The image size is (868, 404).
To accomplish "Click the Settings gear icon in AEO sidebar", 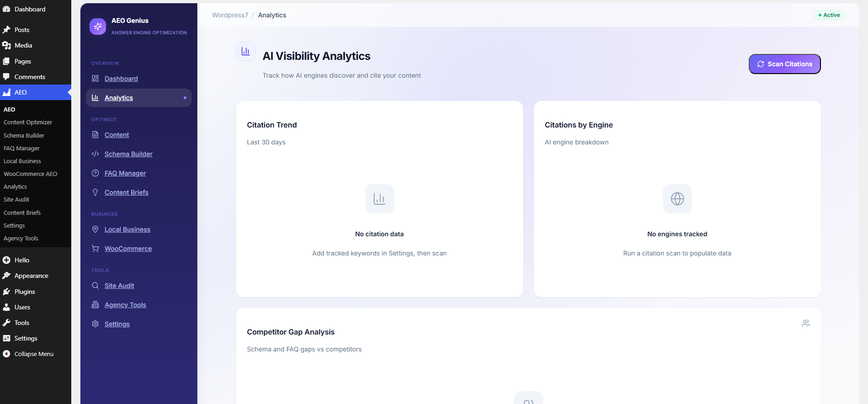I will [95, 324].
